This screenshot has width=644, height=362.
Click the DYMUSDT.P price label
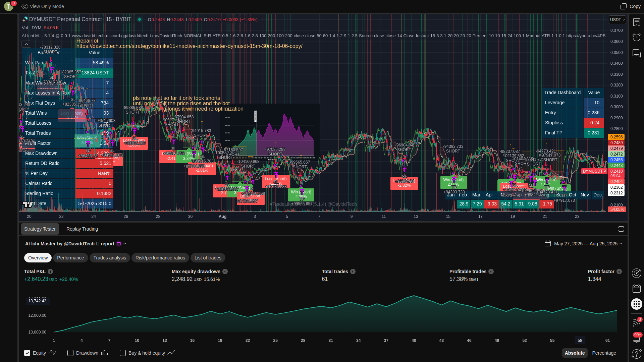tap(594, 171)
